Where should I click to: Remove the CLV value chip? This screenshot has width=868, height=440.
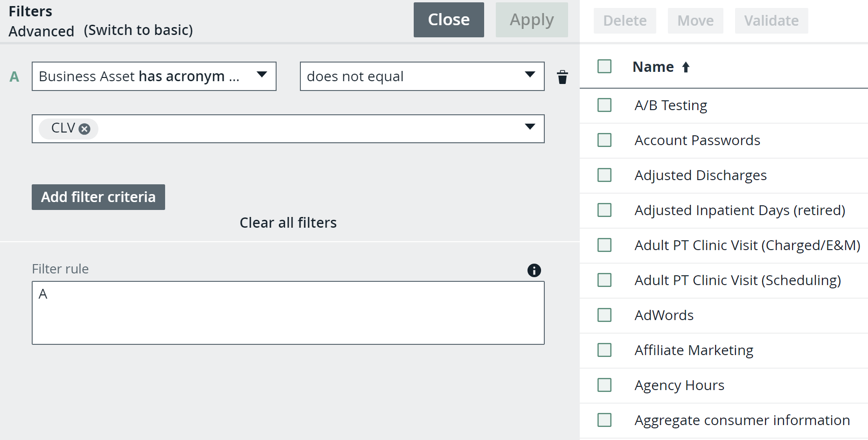[x=84, y=129]
